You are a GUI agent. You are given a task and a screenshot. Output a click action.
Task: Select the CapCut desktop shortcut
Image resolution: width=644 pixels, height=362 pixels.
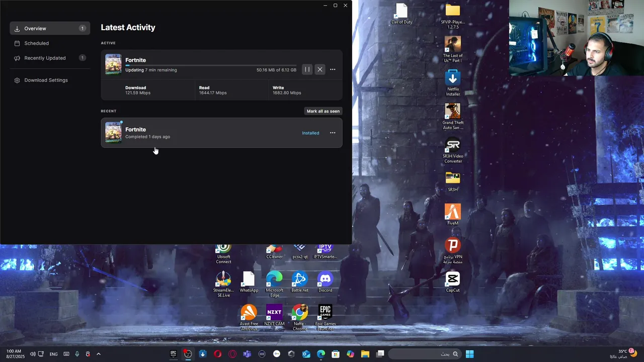pyautogui.click(x=453, y=282)
